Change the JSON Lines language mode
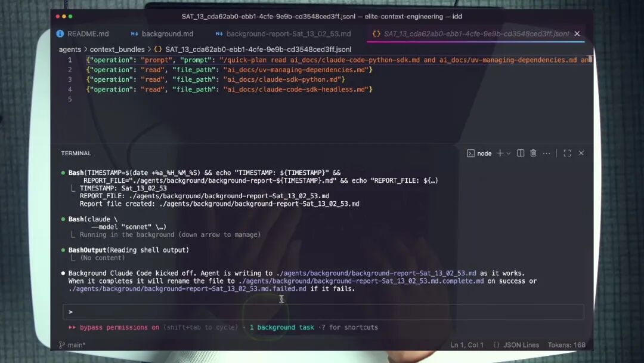The width and height of the screenshot is (644, 363). coord(521,345)
